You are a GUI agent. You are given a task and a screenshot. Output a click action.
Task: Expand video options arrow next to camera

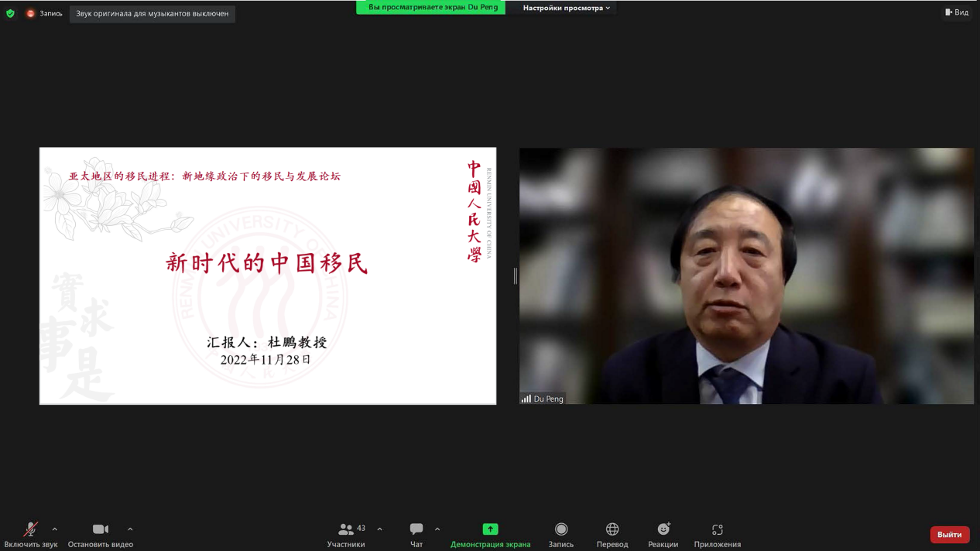pos(130,529)
